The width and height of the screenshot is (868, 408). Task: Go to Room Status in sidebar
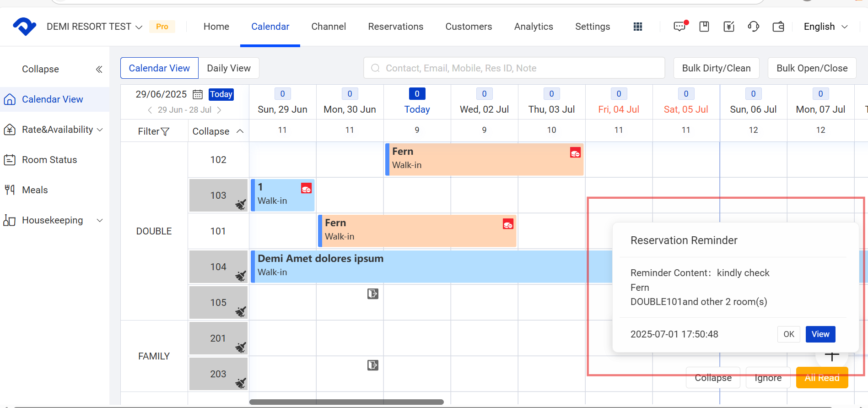point(49,160)
